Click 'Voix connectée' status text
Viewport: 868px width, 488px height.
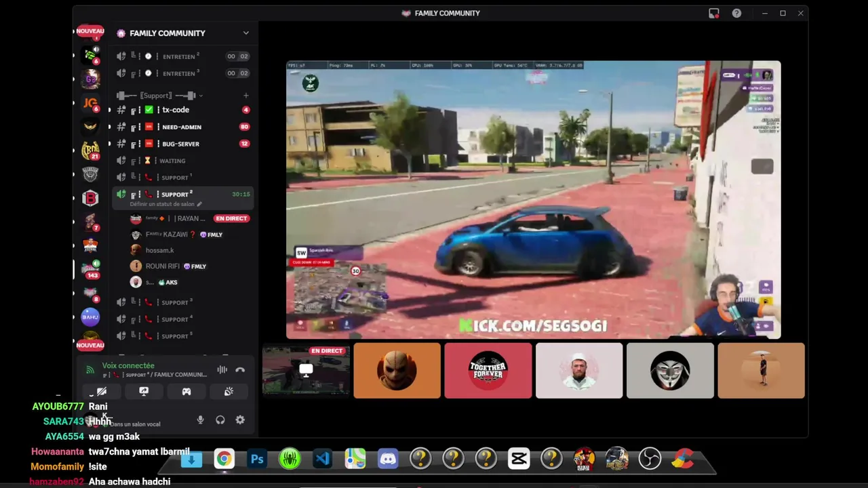(x=128, y=365)
